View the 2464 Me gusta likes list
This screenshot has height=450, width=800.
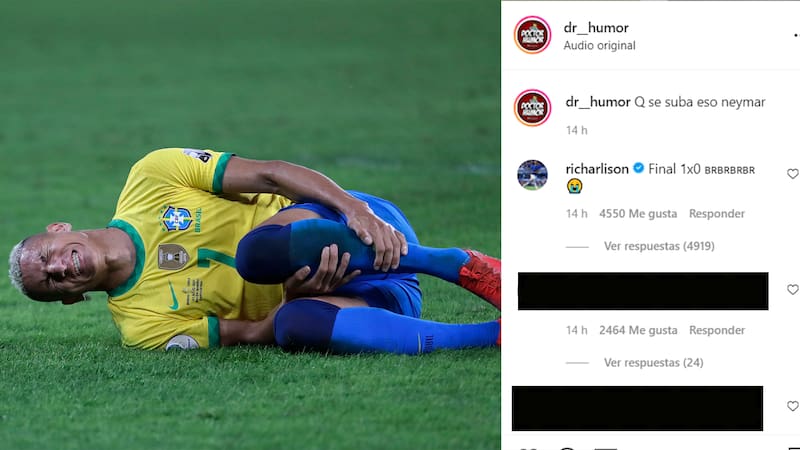coord(638,330)
